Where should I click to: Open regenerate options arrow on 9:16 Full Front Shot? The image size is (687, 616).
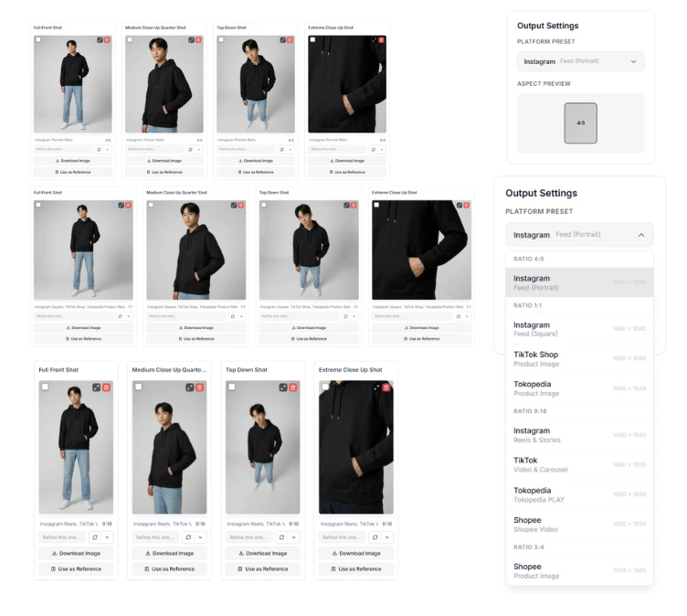[x=108, y=537]
